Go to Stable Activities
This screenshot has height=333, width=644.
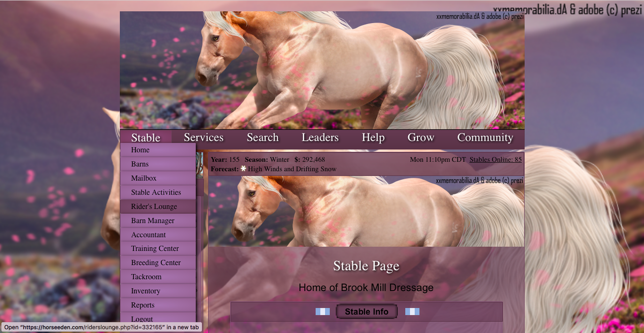[x=158, y=192]
